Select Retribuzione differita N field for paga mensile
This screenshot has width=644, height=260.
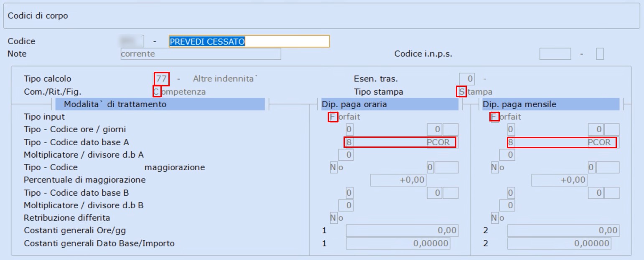(x=494, y=218)
